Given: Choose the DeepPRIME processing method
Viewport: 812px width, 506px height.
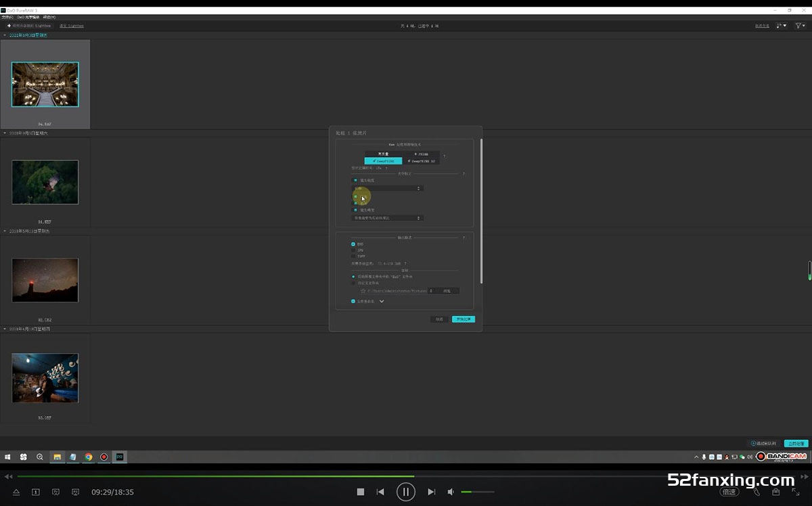Looking at the screenshot, I should point(383,161).
